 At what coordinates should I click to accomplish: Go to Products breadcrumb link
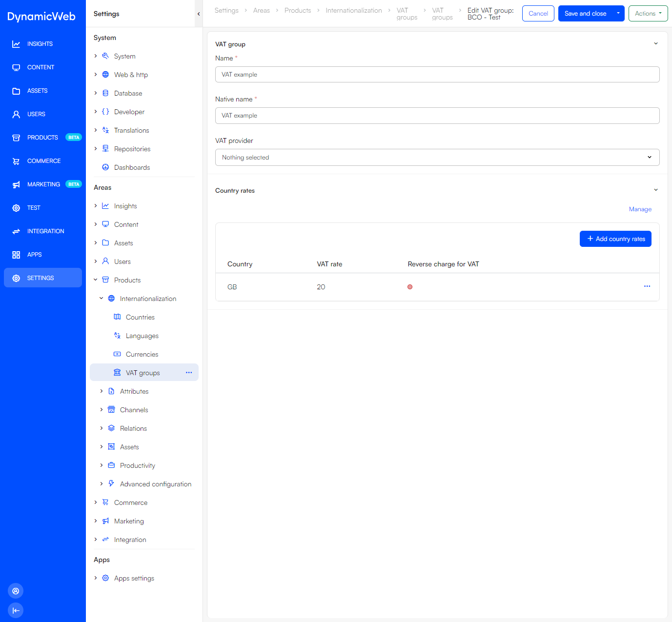pyautogui.click(x=298, y=10)
